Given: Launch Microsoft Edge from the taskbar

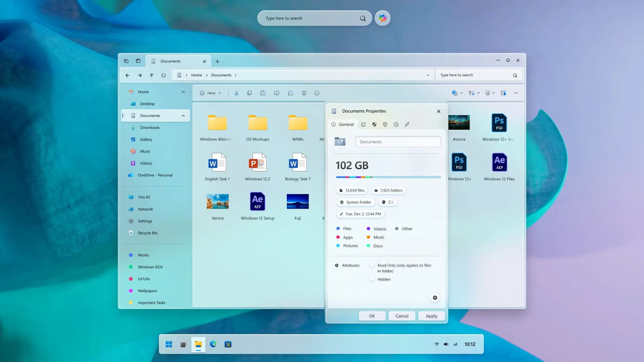Looking at the screenshot, I should [x=213, y=344].
